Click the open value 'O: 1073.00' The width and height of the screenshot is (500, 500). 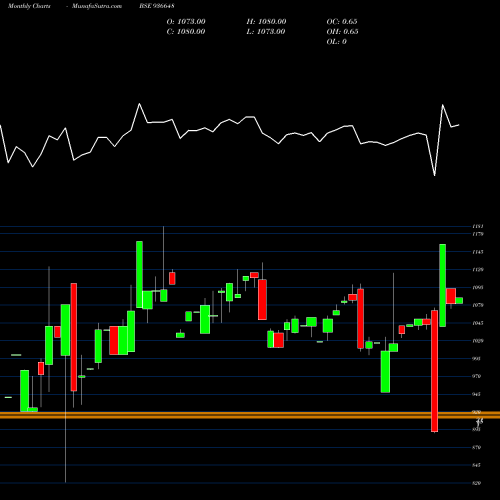point(186,22)
